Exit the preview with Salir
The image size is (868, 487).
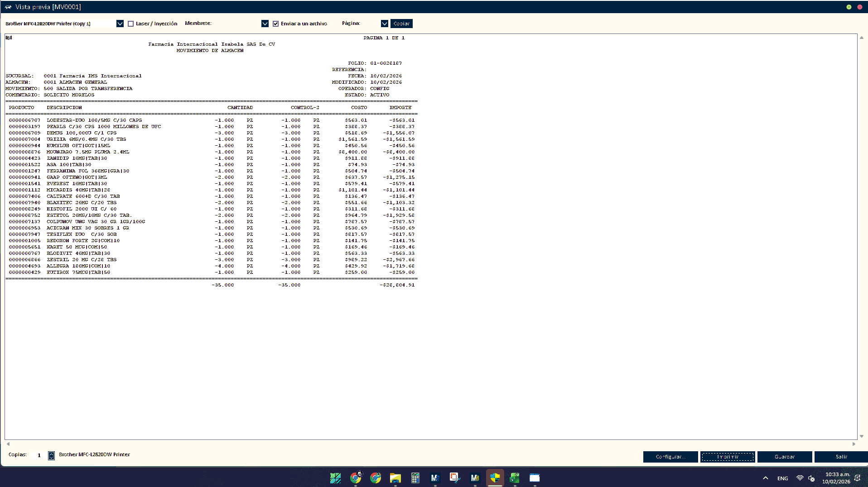841,457
